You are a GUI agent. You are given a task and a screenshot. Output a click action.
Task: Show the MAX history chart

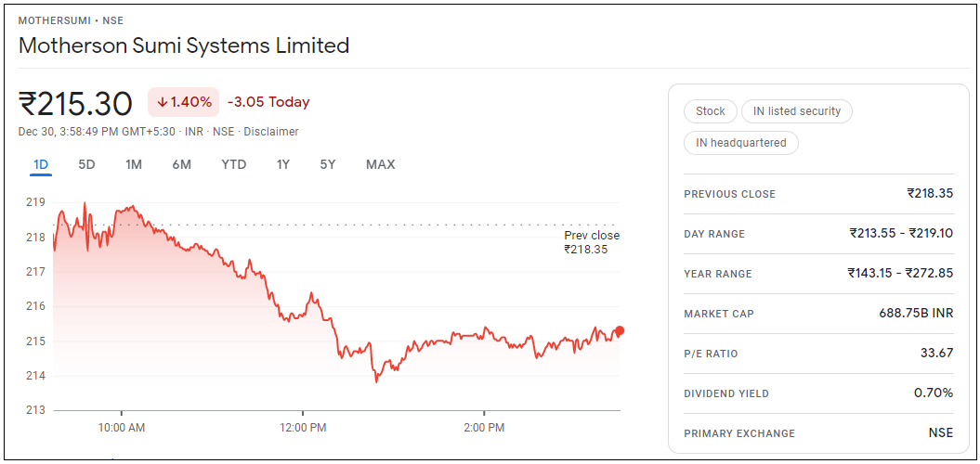pyautogui.click(x=381, y=165)
